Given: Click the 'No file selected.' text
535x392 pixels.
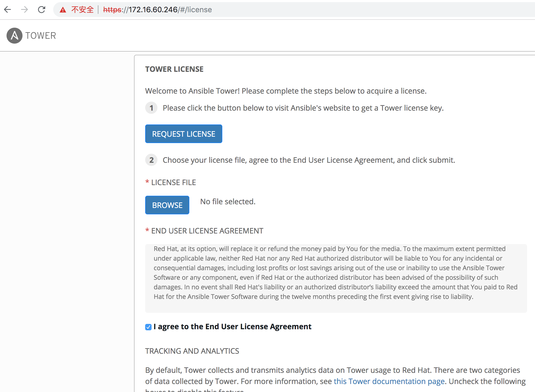Looking at the screenshot, I should click(228, 202).
